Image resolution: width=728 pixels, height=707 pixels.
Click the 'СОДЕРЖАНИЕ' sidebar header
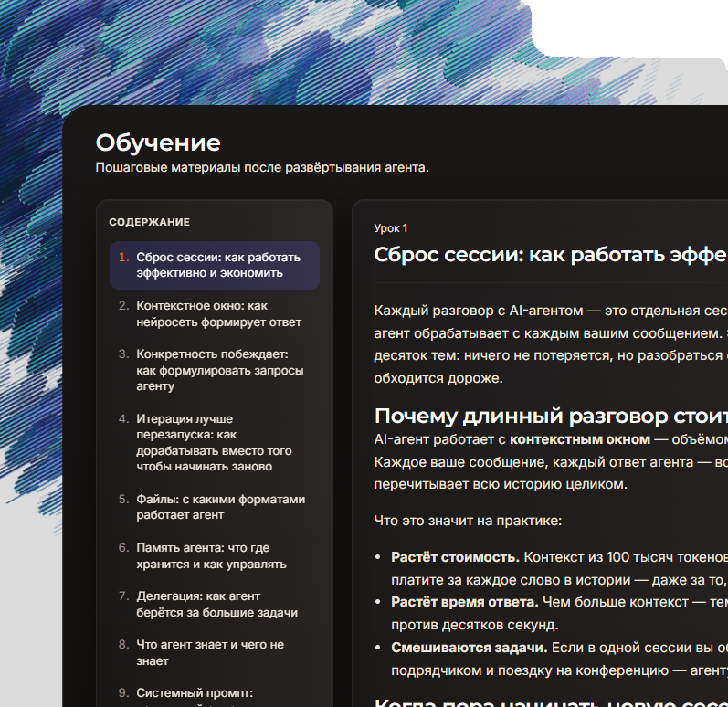coord(150,222)
